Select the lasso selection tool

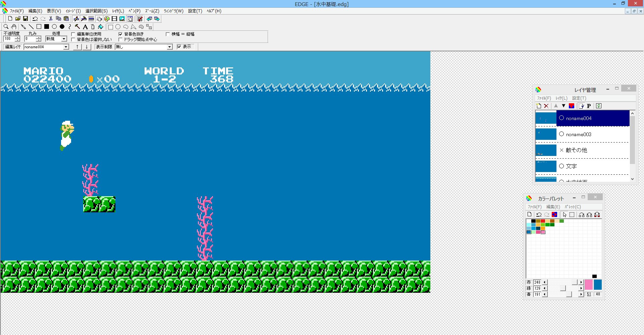[126, 27]
